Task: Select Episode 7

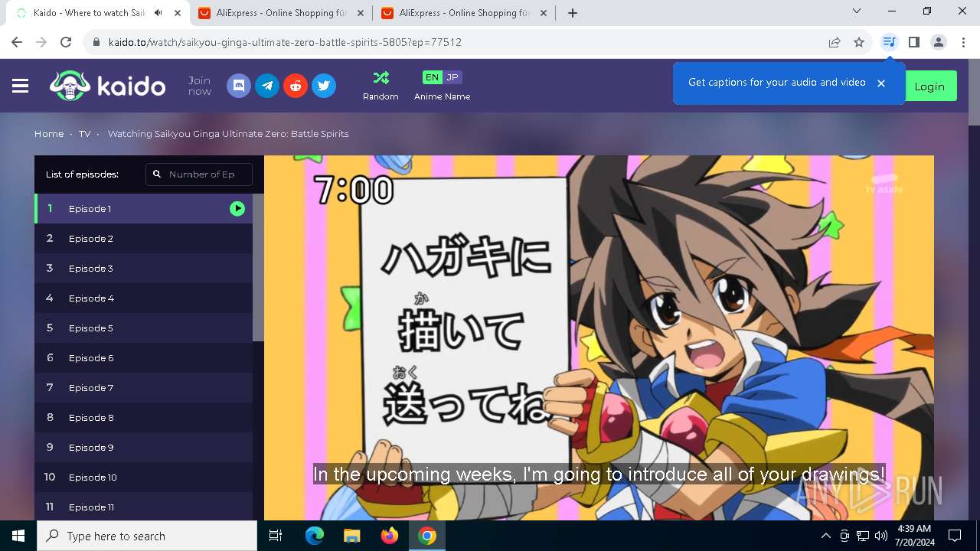Action: 143,387
